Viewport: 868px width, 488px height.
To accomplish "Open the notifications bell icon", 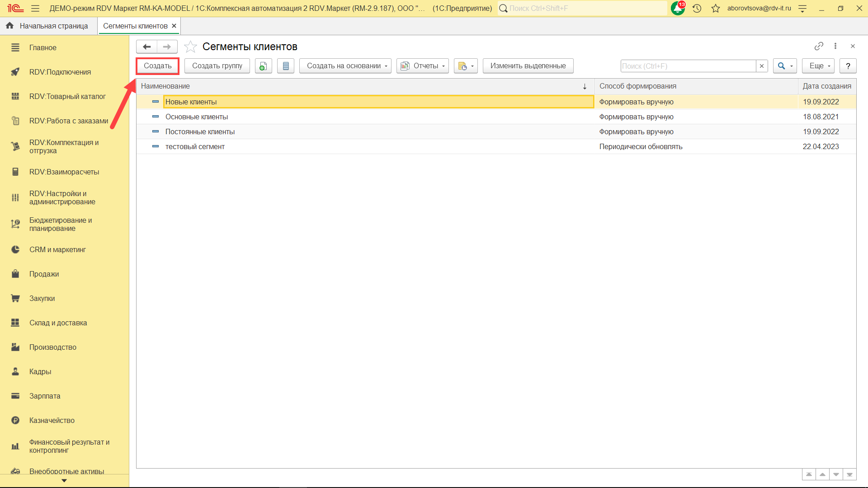I will click(678, 8).
